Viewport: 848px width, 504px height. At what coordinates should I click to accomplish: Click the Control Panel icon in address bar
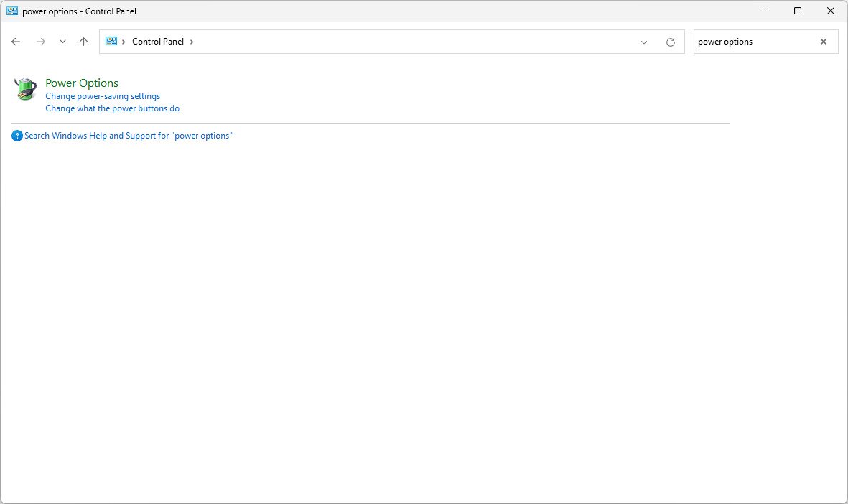pos(111,41)
